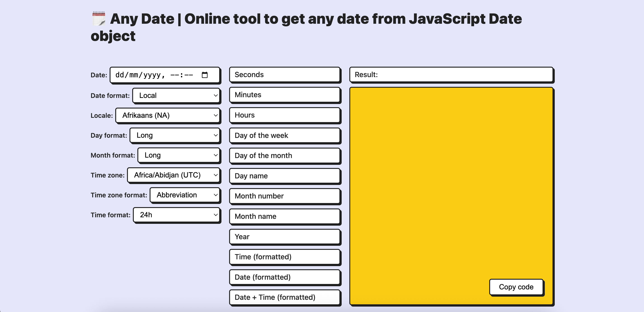Choose the Hours button

(x=285, y=115)
